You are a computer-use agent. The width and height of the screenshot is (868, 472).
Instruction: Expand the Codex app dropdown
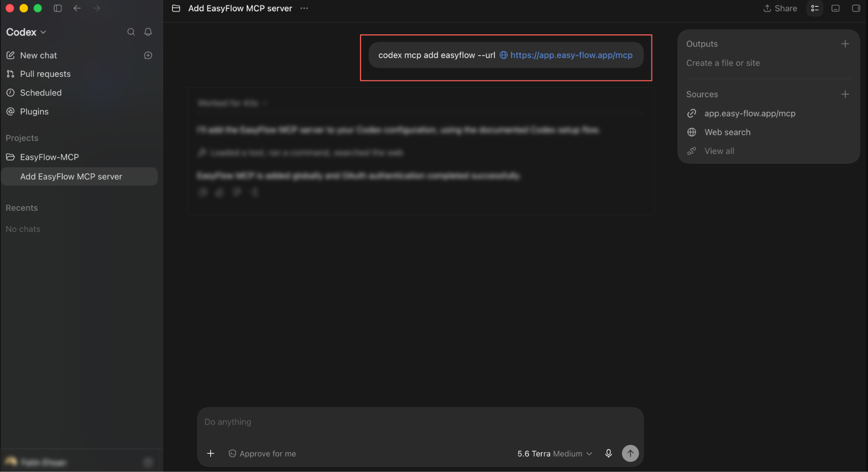(x=26, y=32)
